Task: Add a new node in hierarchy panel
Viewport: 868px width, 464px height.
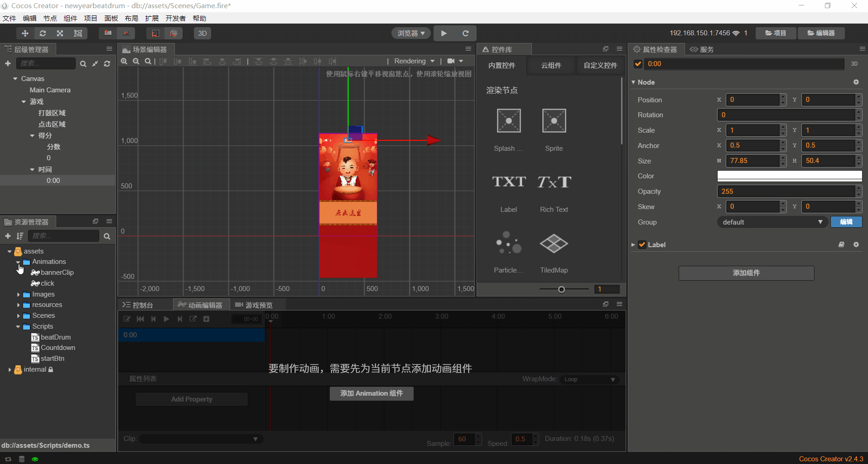Action: (8, 63)
